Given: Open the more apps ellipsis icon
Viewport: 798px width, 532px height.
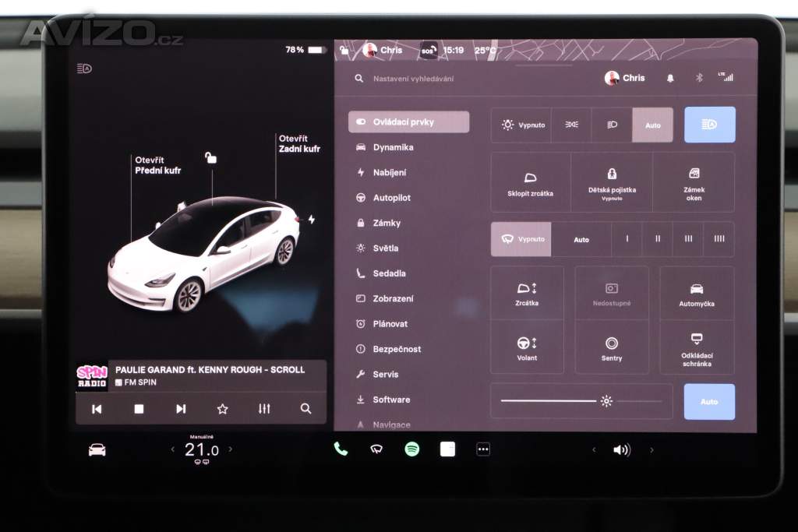Looking at the screenshot, I should coord(483,449).
